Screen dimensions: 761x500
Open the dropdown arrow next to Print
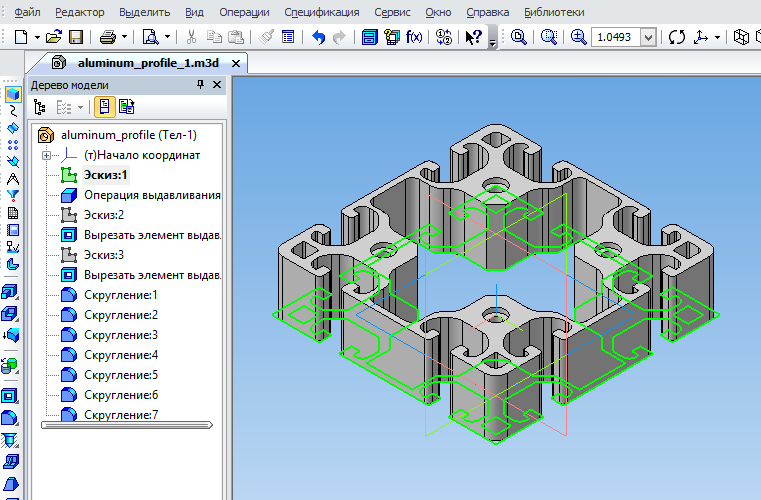point(124,37)
